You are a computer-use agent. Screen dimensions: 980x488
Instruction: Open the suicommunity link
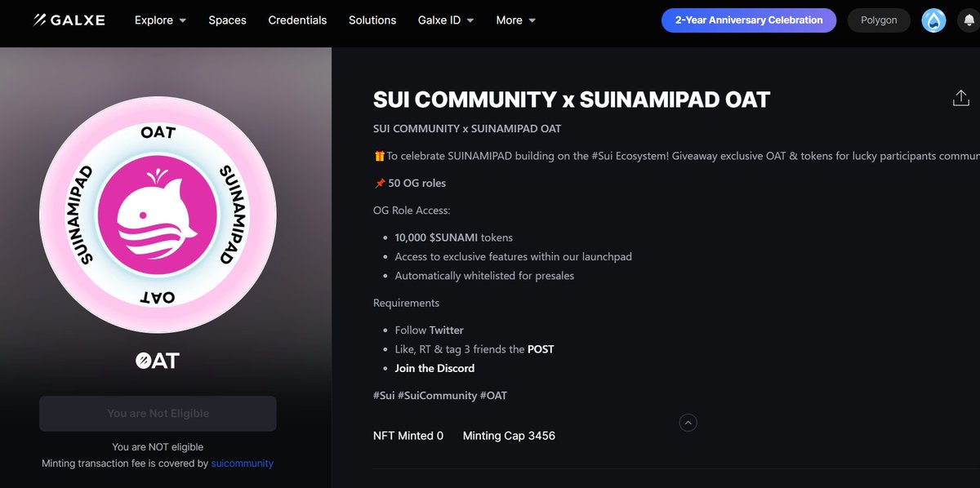[242, 463]
